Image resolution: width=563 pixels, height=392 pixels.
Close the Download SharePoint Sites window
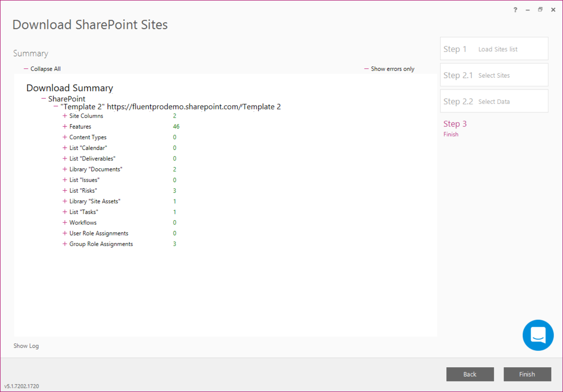pyautogui.click(x=553, y=10)
